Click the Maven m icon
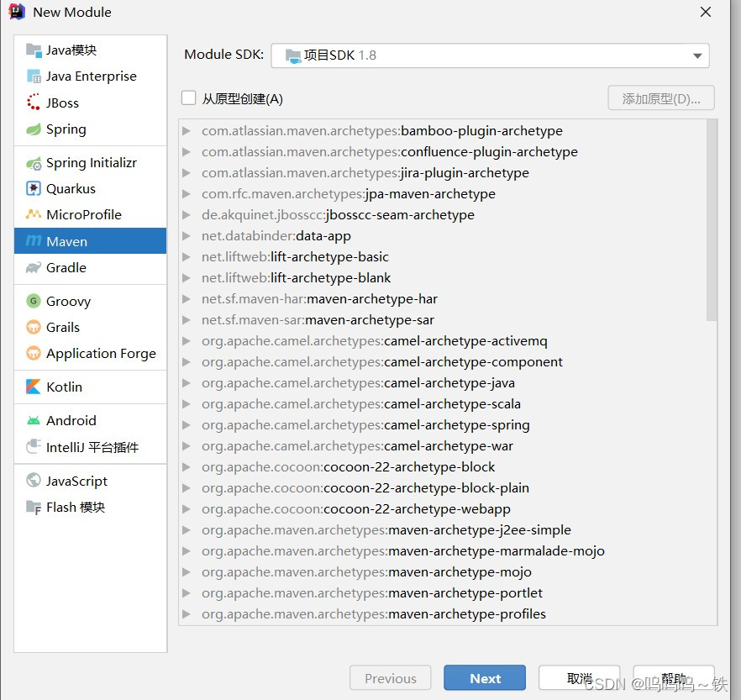Screen dimensions: 741x700 point(34,241)
